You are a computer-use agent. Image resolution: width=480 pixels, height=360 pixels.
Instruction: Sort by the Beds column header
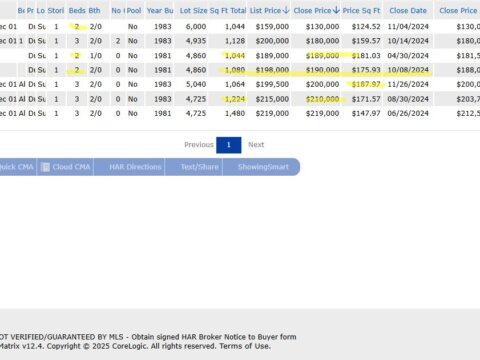tap(77, 11)
